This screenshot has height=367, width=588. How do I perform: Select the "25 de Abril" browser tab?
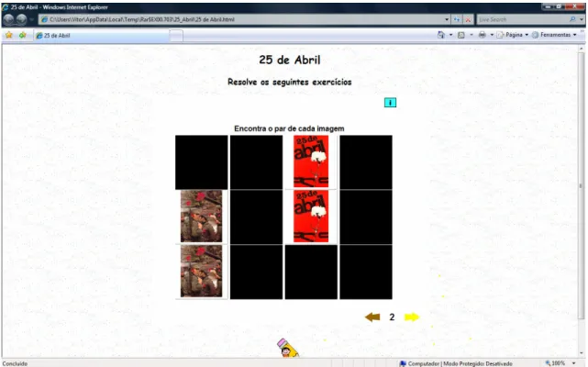(101, 36)
